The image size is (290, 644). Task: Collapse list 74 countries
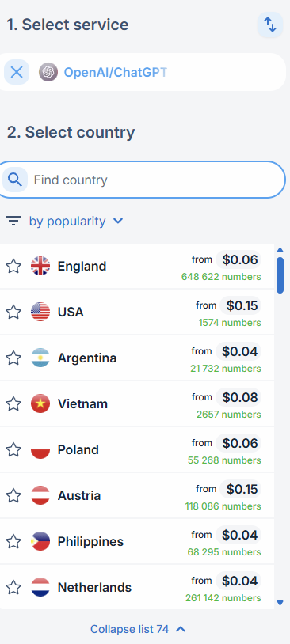coord(138,629)
